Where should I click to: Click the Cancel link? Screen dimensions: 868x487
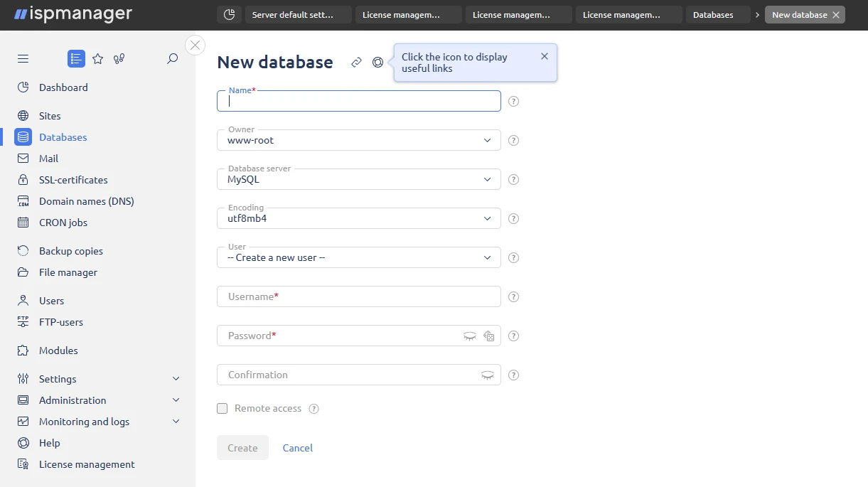click(297, 448)
